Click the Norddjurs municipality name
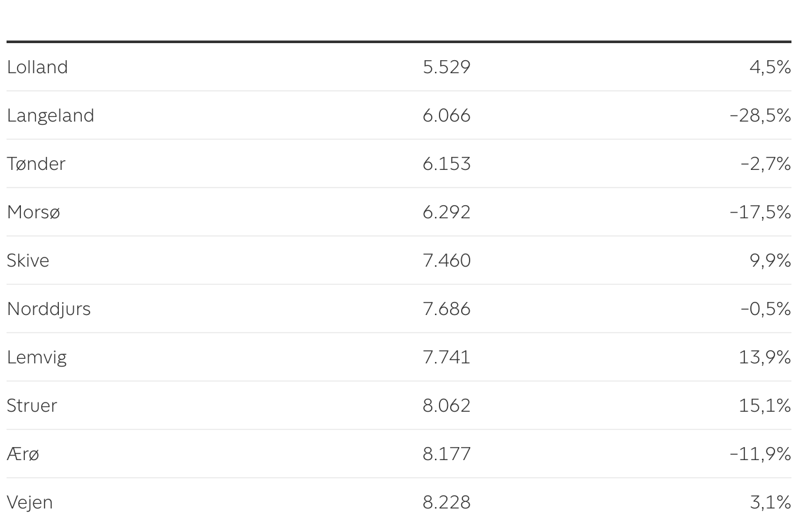This screenshot has height=532, width=798. tap(49, 308)
